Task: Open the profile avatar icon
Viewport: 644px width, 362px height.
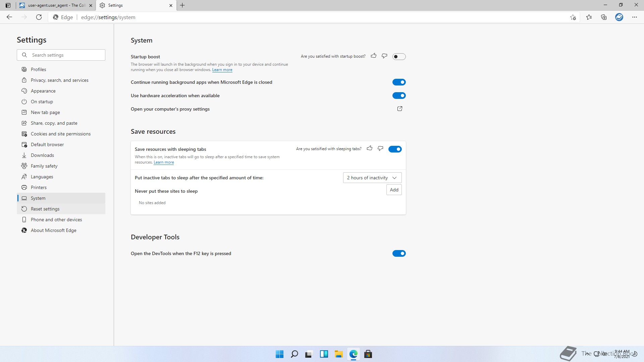Action: pyautogui.click(x=619, y=17)
